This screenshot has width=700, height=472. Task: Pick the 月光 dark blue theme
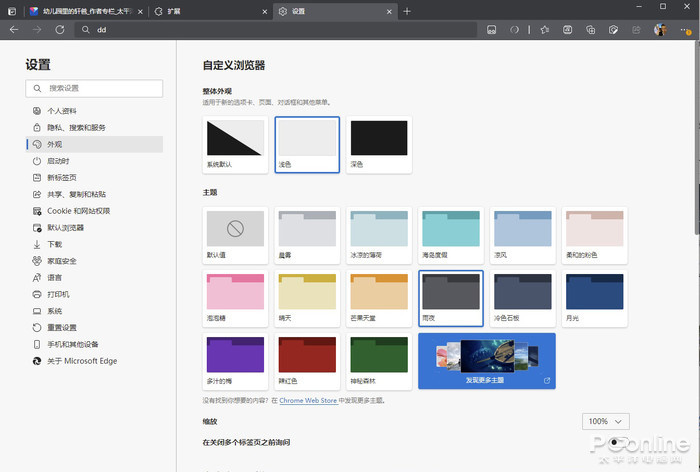coord(595,298)
